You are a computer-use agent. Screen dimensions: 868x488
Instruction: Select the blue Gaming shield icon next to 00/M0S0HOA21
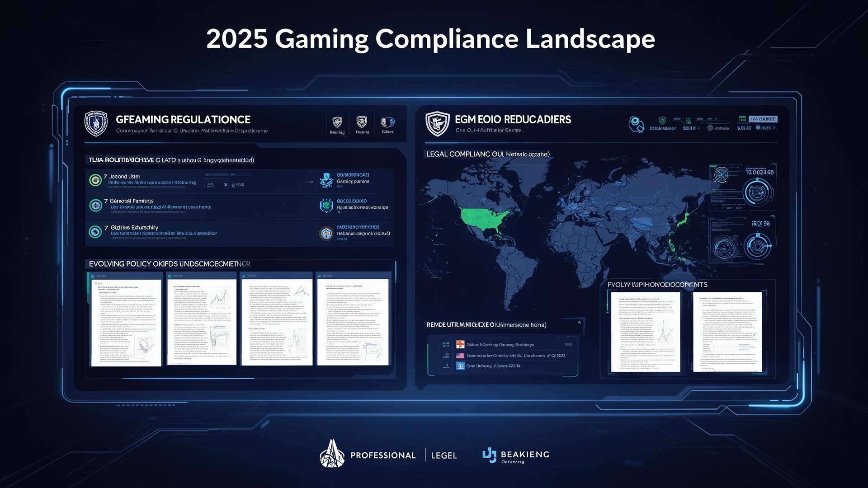326,181
